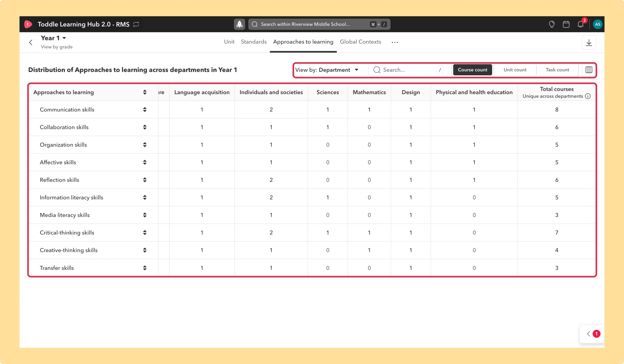Expand Media literacy skills row arrows

145,215
